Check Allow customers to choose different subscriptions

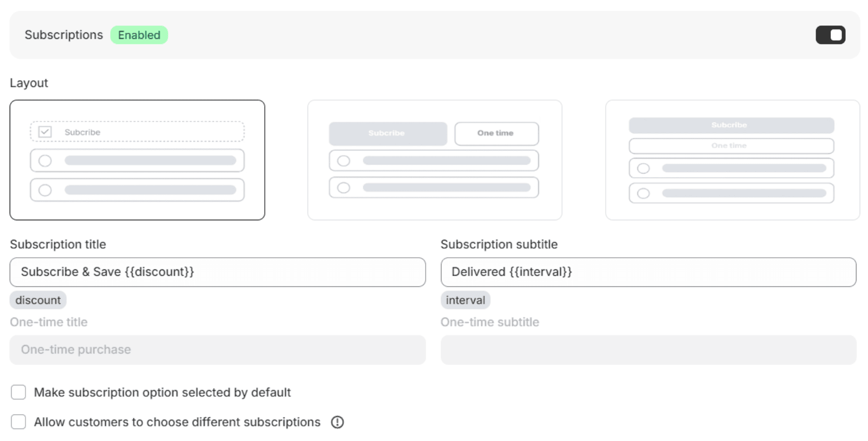19,422
